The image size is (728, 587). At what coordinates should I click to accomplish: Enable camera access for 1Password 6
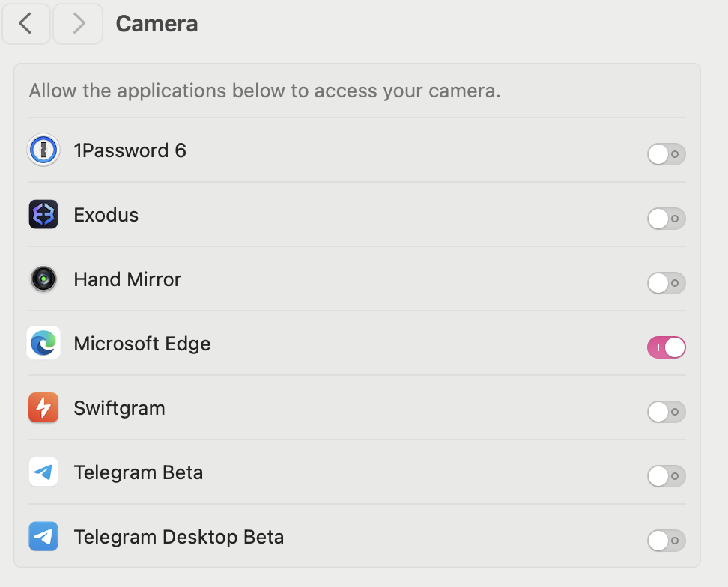[666, 154]
